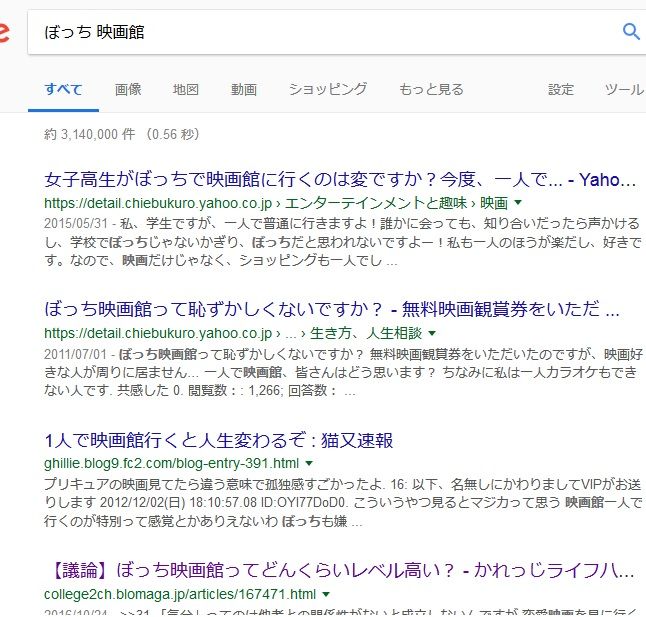Screen dimensions: 646x617
Task: Expand the もっと見る menu
Action: click(x=431, y=89)
